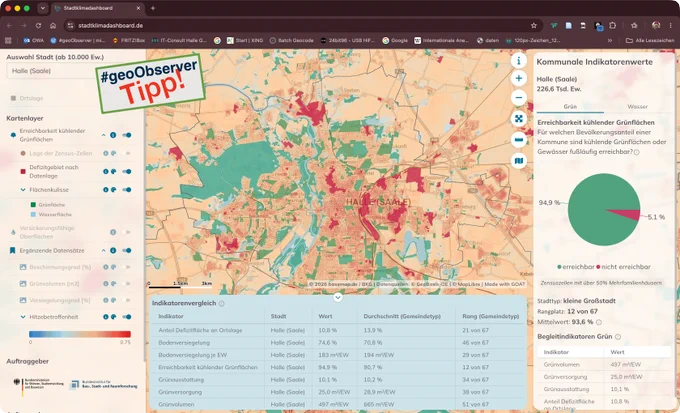Viewport: 680px width, 413px height.
Task: Click the Hitzebetroffenheit color gradient bar
Action: click(x=80, y=334)
